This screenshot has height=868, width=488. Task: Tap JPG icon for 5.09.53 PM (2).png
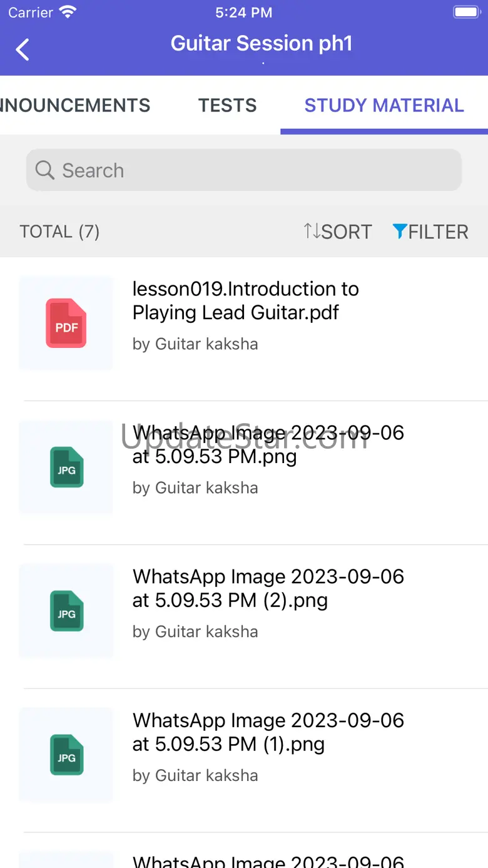point(66,611)
